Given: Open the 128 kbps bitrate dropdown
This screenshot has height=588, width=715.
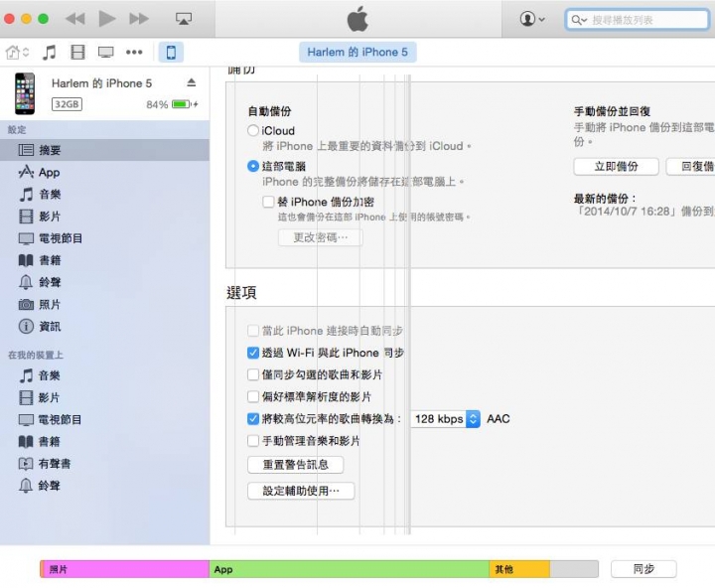Looking at the screenshot, I should (x=445, y=419).
